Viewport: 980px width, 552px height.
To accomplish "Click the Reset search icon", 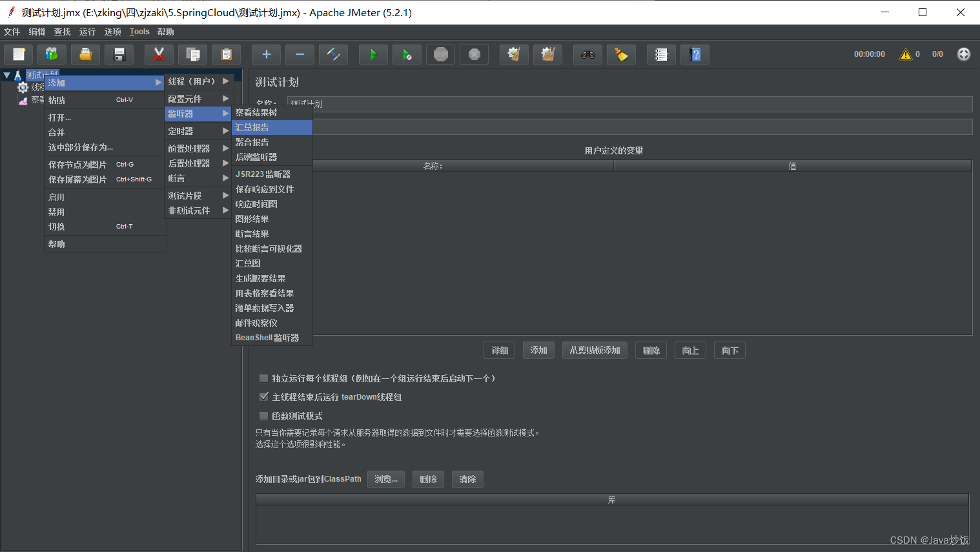I will [x=621, y=55].
